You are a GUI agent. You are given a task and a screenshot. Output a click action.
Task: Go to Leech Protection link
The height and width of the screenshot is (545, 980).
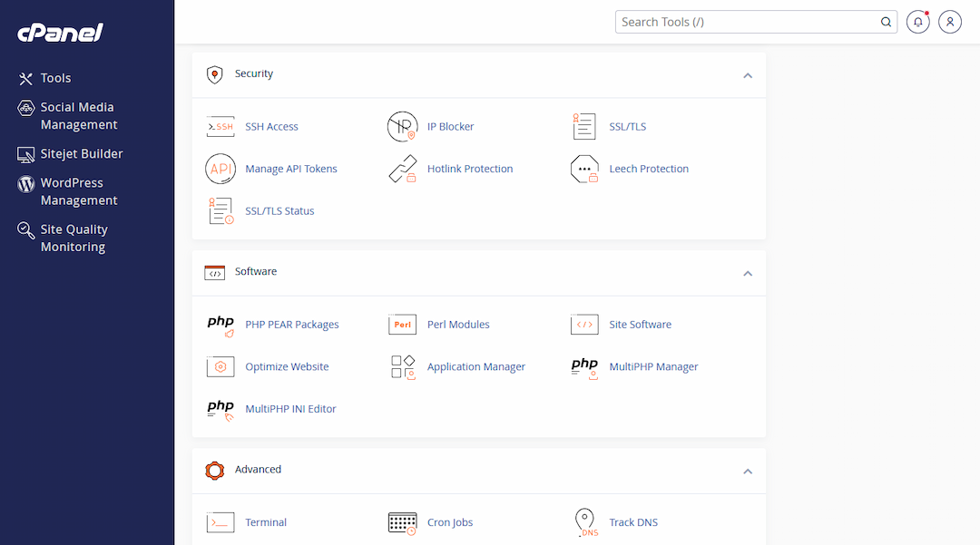pyautogui.click(x=649, y=169)
